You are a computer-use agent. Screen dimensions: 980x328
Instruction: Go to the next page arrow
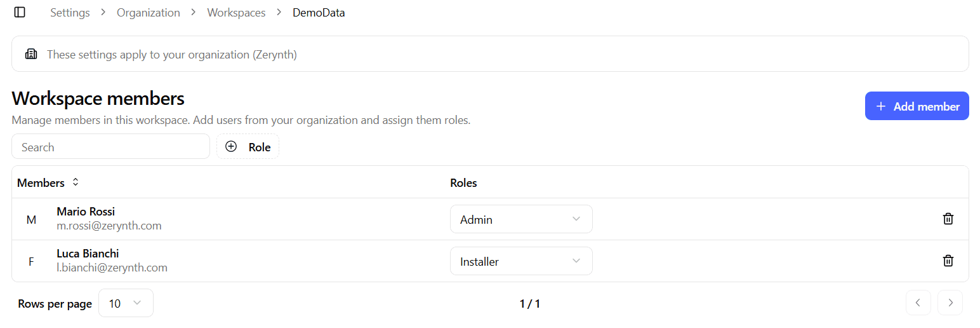point(950,303)
